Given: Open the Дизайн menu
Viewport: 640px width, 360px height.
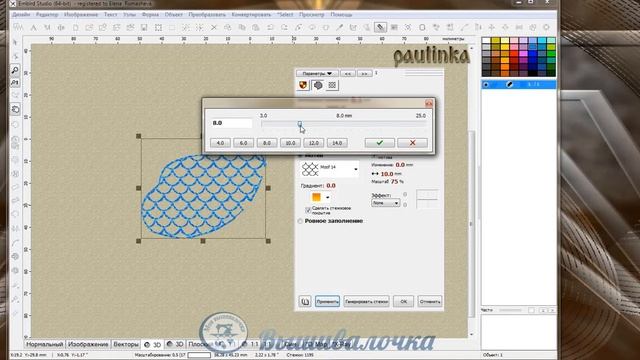Looking at the screenshot, I should click(x=21, y=14).
